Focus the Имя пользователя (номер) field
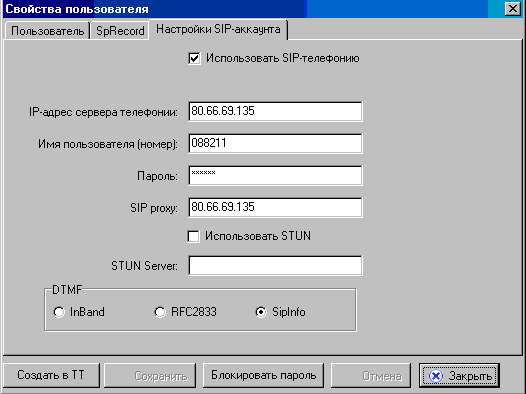 pyautogui.click(x=275, y=144)
